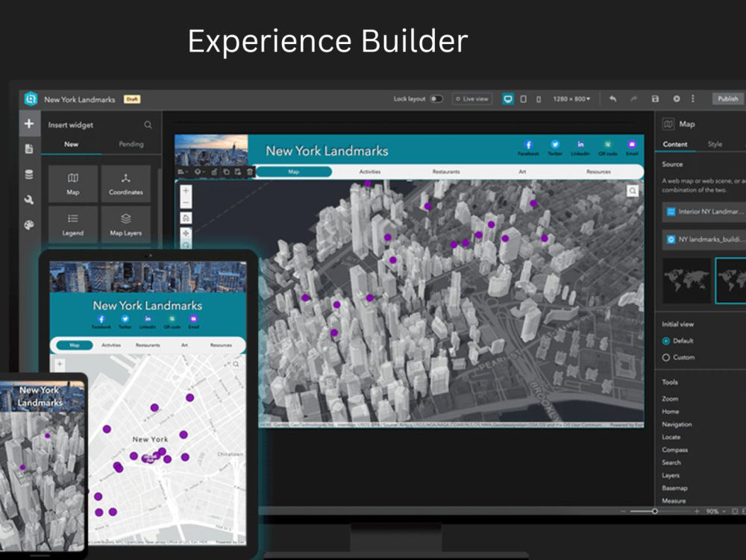Image resolution: width=746 pixels, height=560 pixels.
Task: Select the Restaurants tab in app preview
Action: [x=446, y=172]
